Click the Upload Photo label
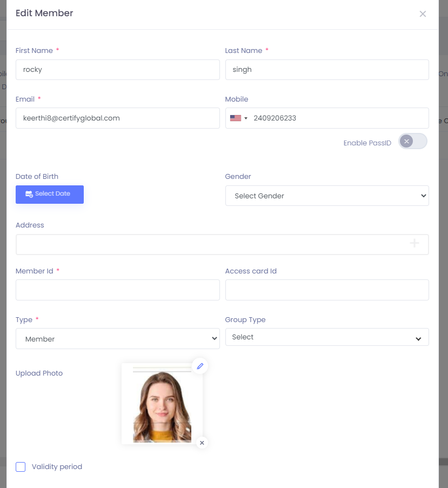The width and height of the screenshot is (448, 488). [x=39, y=373]
